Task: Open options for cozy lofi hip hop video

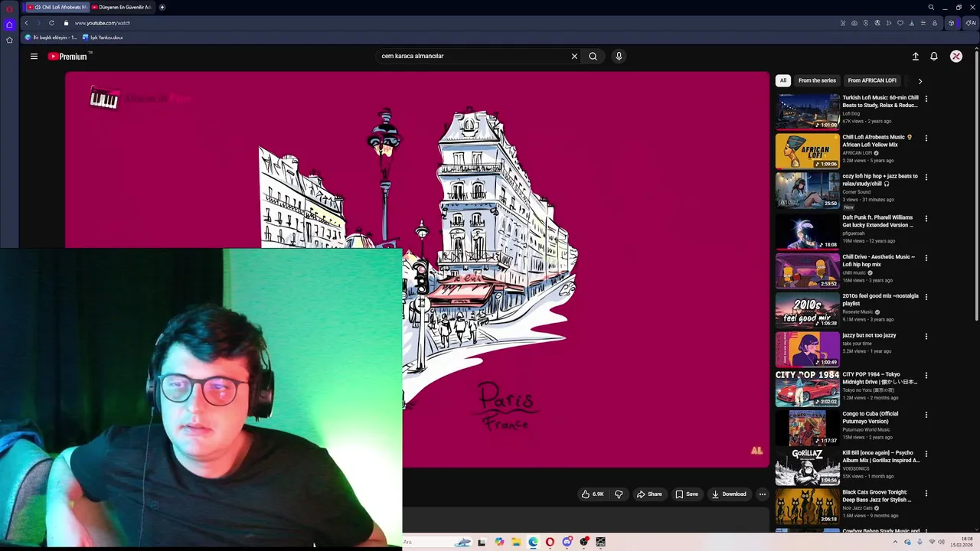Action: pos(926,178)
